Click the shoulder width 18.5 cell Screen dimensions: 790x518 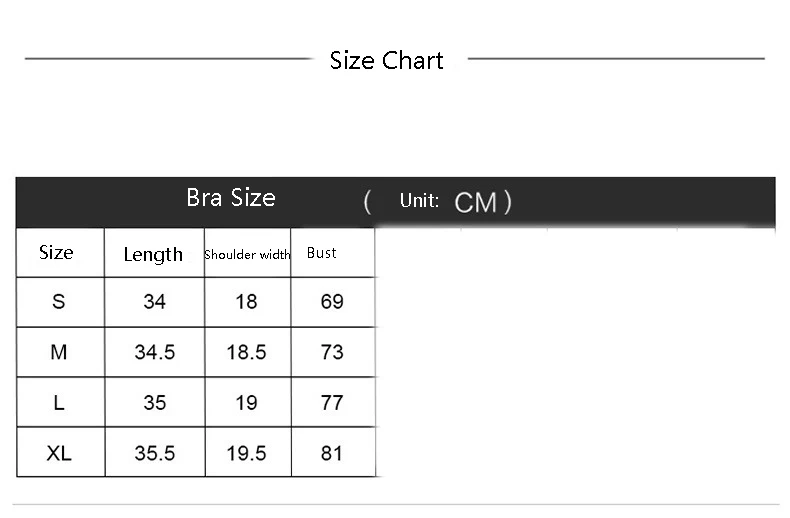tap(247, 352)
